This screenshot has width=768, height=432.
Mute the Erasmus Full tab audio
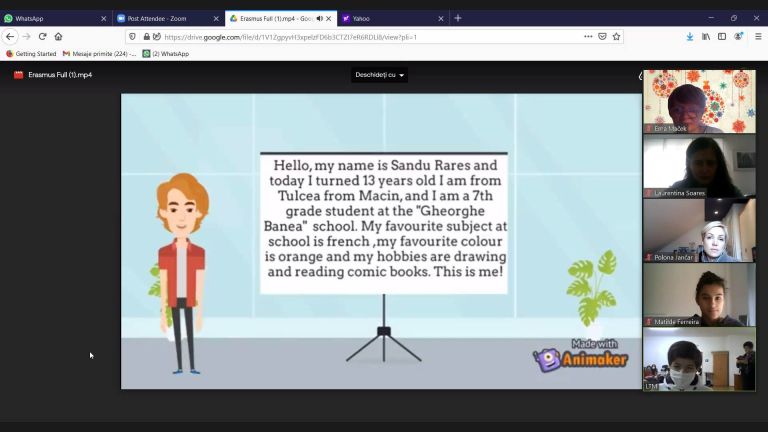tap(319, 19)
